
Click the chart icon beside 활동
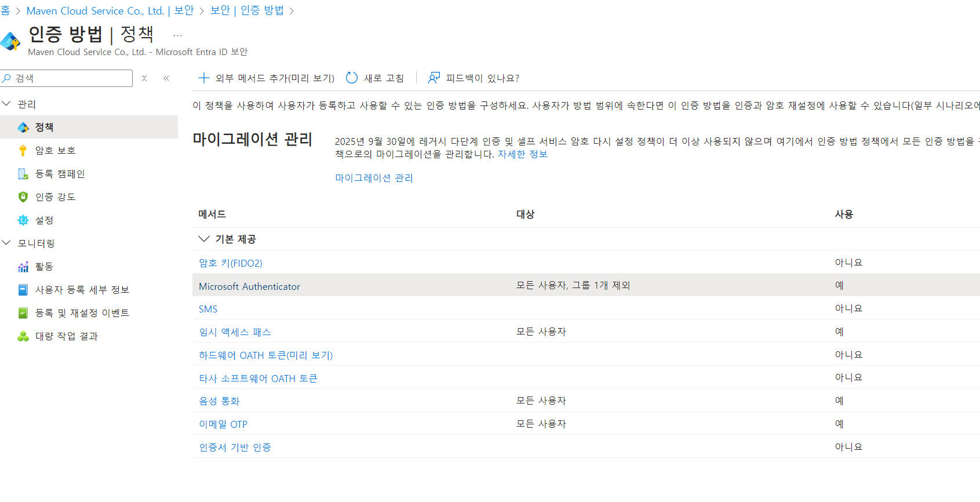pyautogui.click(x=23, y=267)
